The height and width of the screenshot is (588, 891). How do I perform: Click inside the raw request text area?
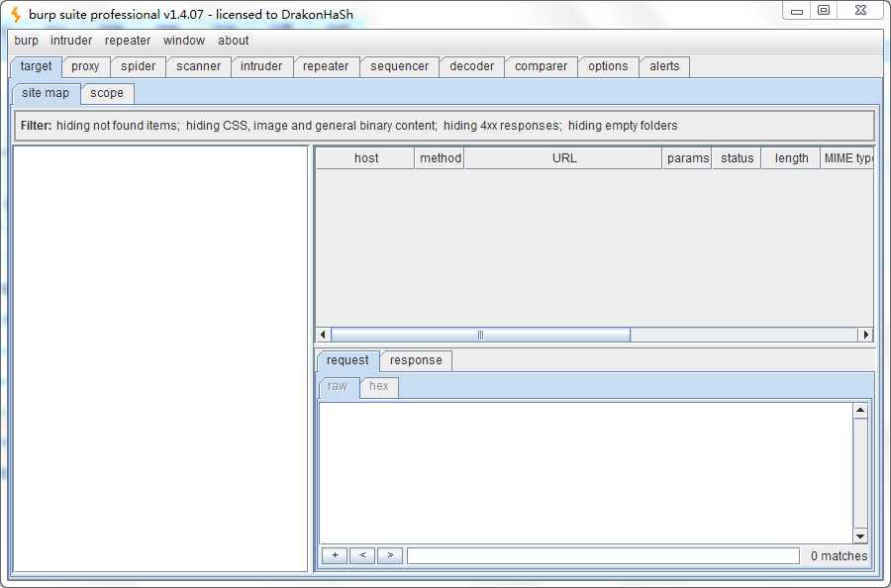pos(586,472)
